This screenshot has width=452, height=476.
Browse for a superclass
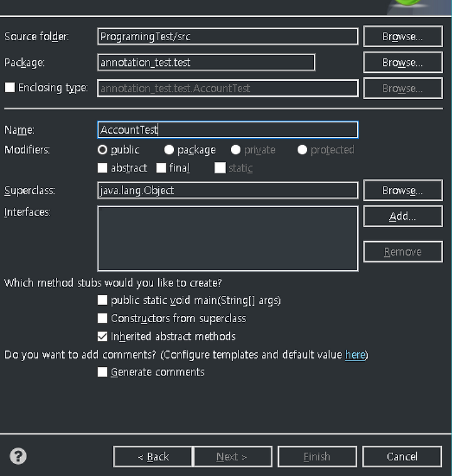(x=403, y=190)
